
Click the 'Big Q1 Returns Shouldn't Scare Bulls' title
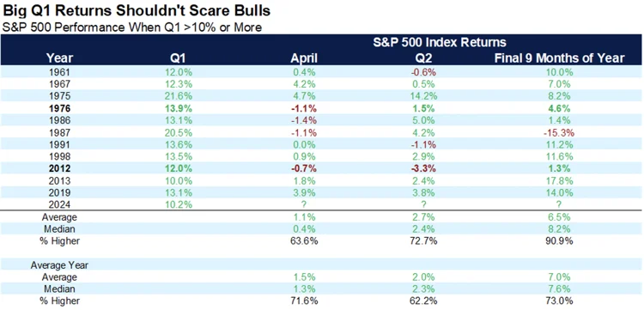tap(137, 11)
